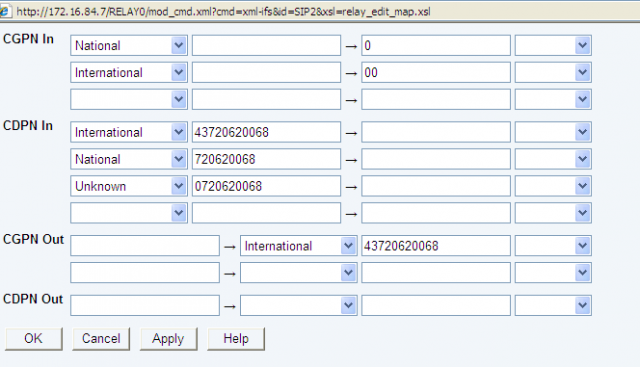Focus the input field after National in CGPN In
This screenshot has width=640, height=367.
click(x=266, y=46)
